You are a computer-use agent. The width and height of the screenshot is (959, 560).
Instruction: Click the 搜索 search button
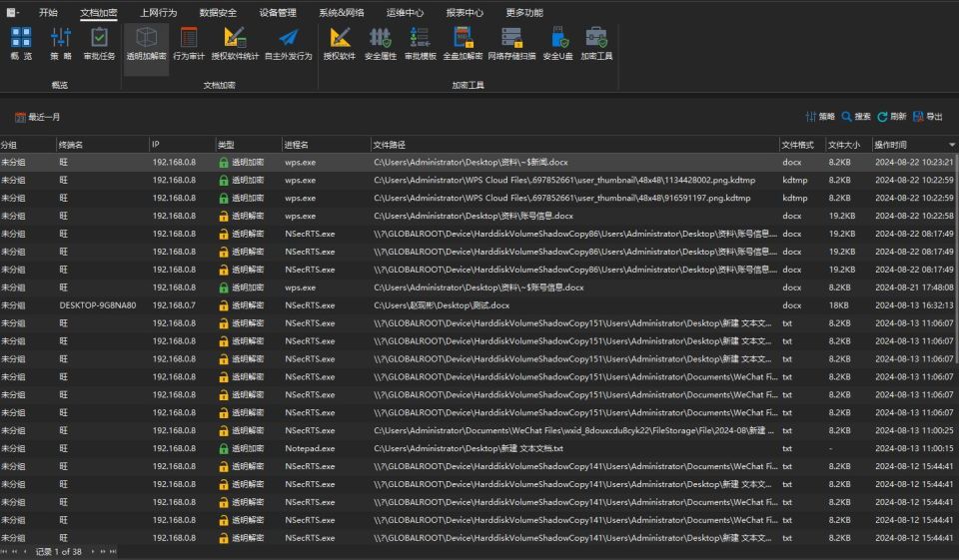pyautogui.click(x=856, y=116)
